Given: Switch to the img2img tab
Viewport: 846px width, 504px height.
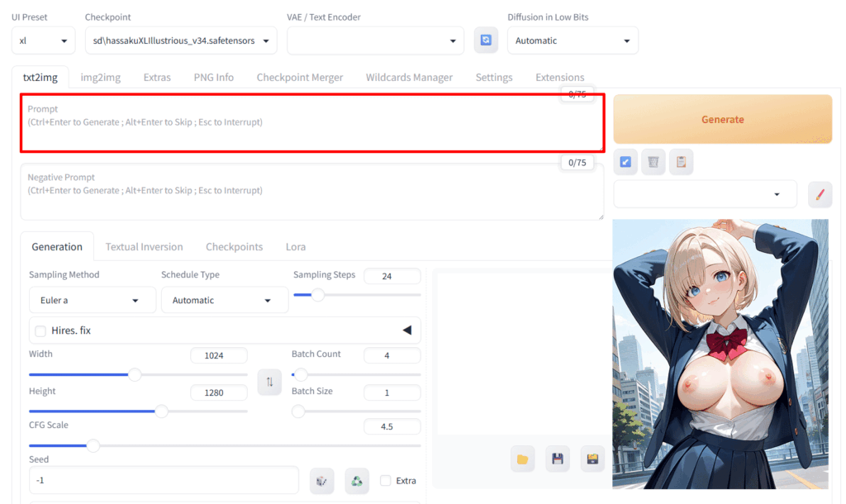Looking at the screenshot, I should tap(100, 77).
